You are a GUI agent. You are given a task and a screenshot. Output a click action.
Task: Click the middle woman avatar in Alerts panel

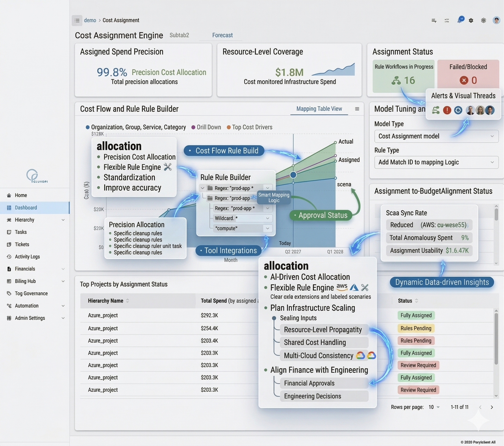[x=480, y=110]
